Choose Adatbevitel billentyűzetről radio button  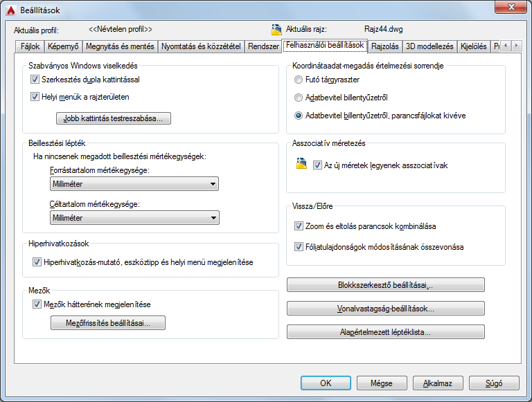click(x=299, y=98)
